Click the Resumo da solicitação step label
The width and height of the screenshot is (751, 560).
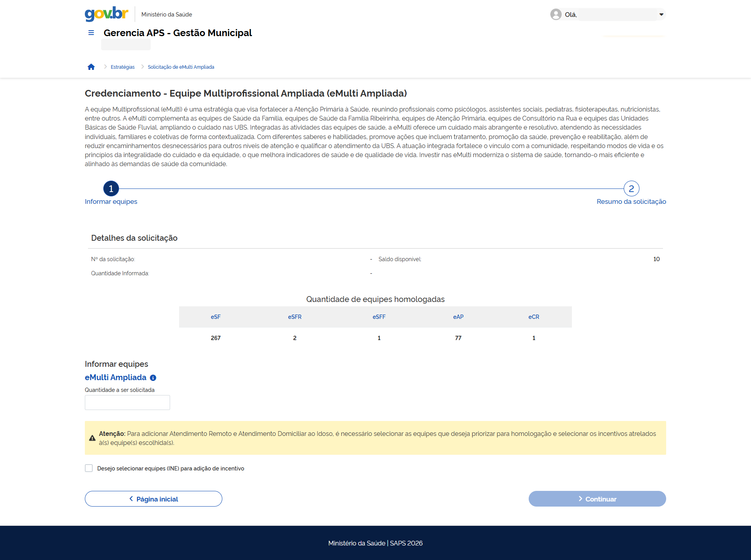tap(631, 201)
